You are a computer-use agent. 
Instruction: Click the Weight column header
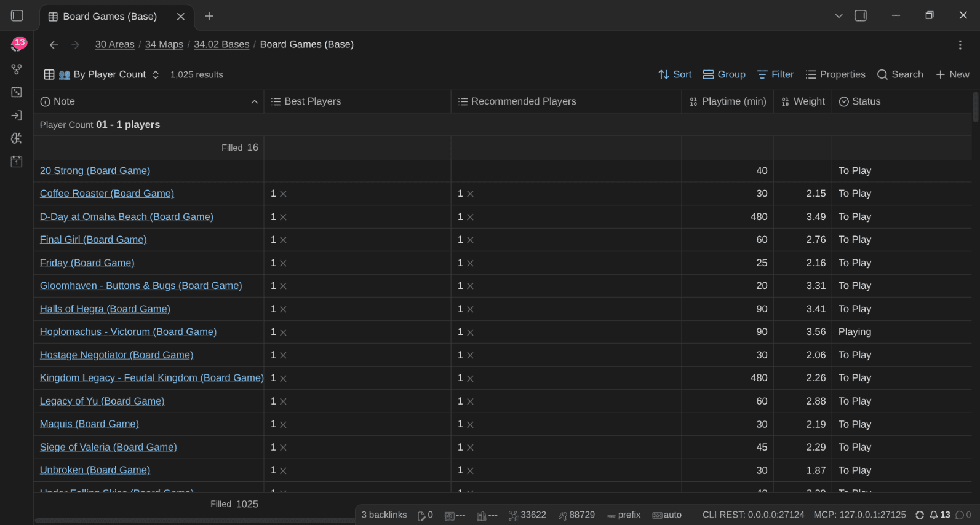(803, 101)
